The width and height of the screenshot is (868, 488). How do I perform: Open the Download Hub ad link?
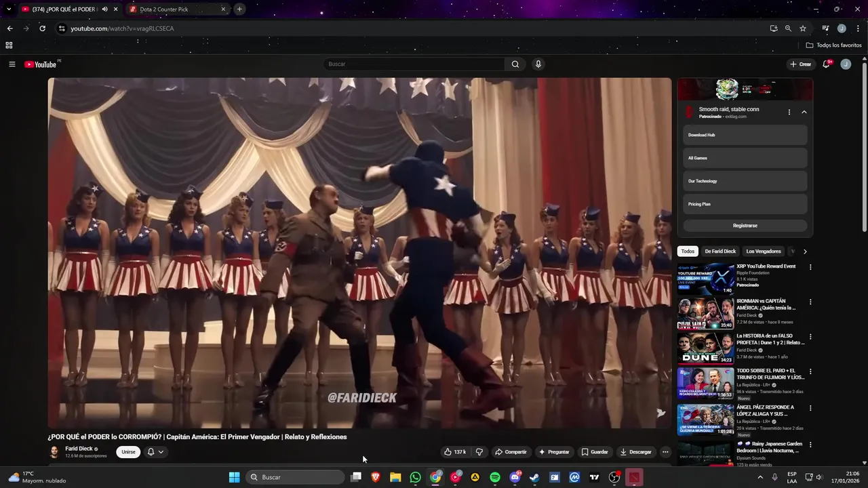coord(745,135)
